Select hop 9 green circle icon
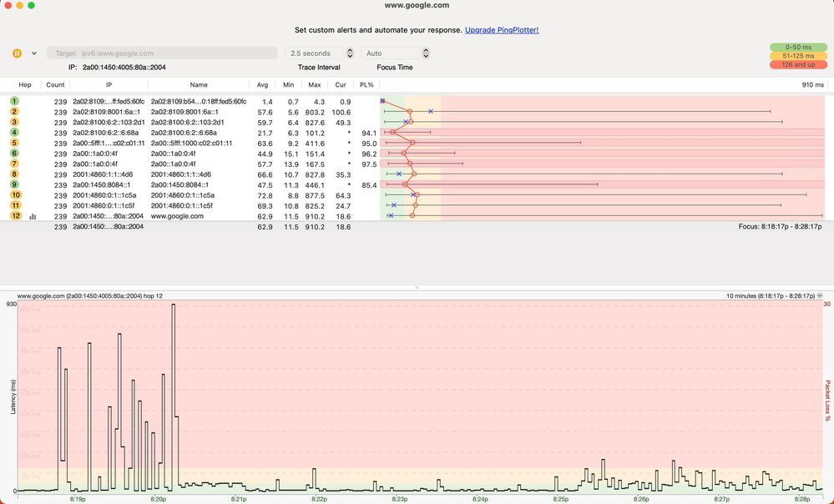The image size is (834, 504). (x=14, y=184)
